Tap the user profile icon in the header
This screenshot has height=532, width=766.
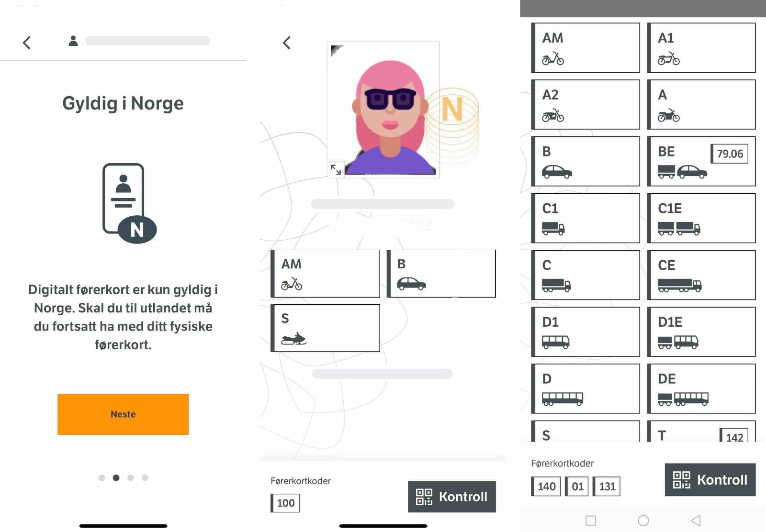[x=73, y=41]
